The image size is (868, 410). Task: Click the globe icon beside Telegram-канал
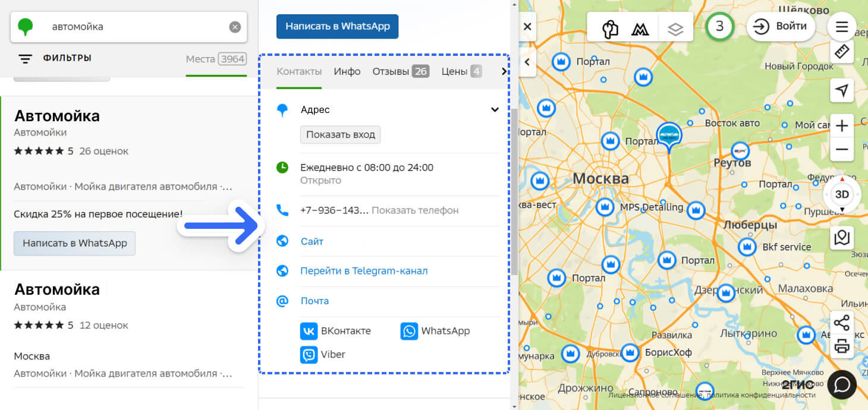point(282,271)
